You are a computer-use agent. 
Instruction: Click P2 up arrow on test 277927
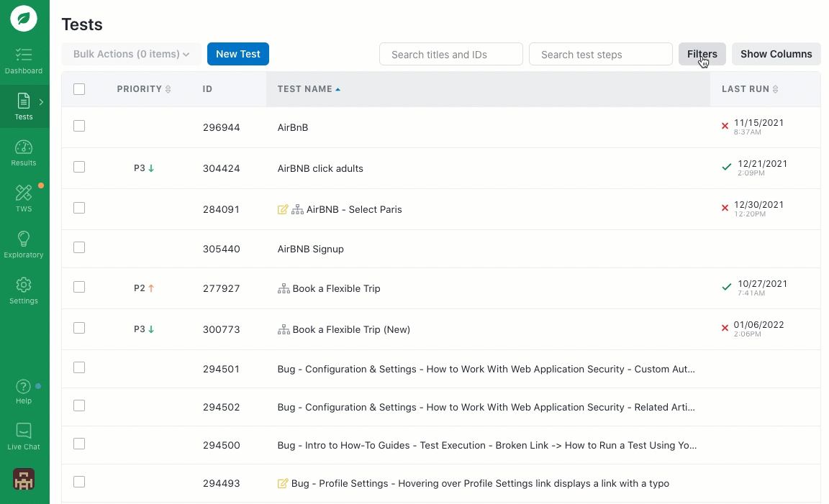pyautogui.click(x=151, y=288)
